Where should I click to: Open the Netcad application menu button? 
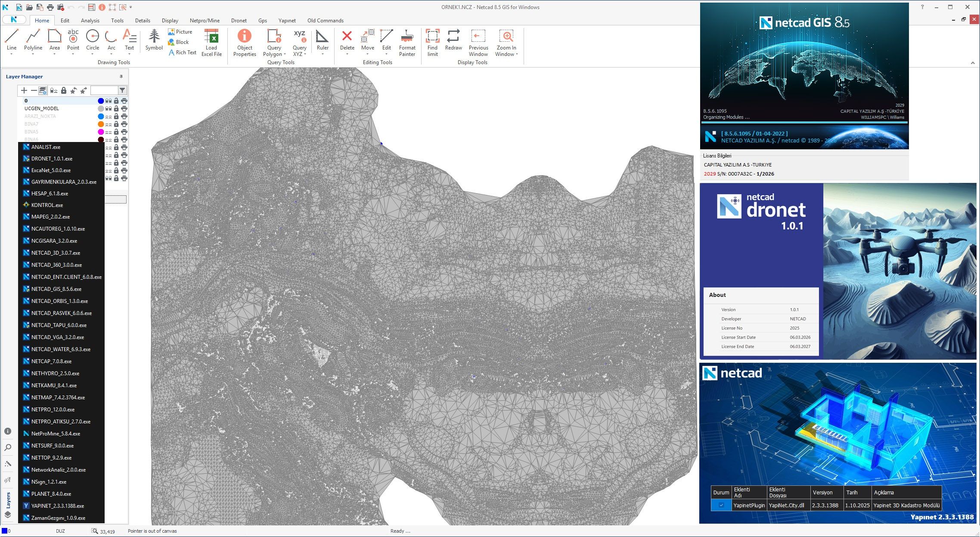pyautogui.click(x=14, y=20)
